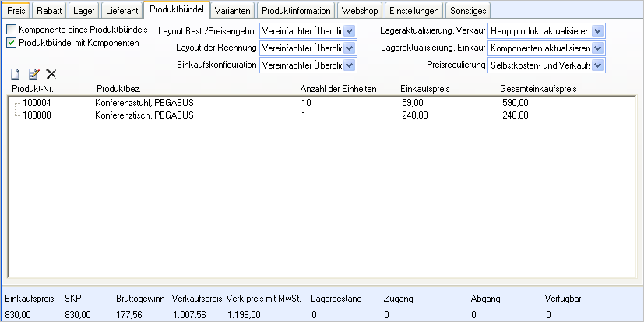Open 'Layout Best./Preisangebot' dropdown
Screen dimensions: 644x322
[349, 31]
